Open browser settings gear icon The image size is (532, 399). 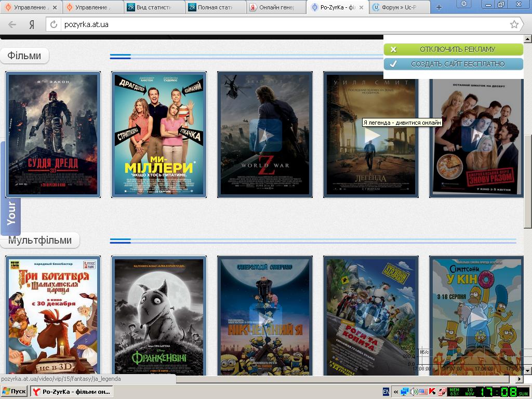coord(464,5)
